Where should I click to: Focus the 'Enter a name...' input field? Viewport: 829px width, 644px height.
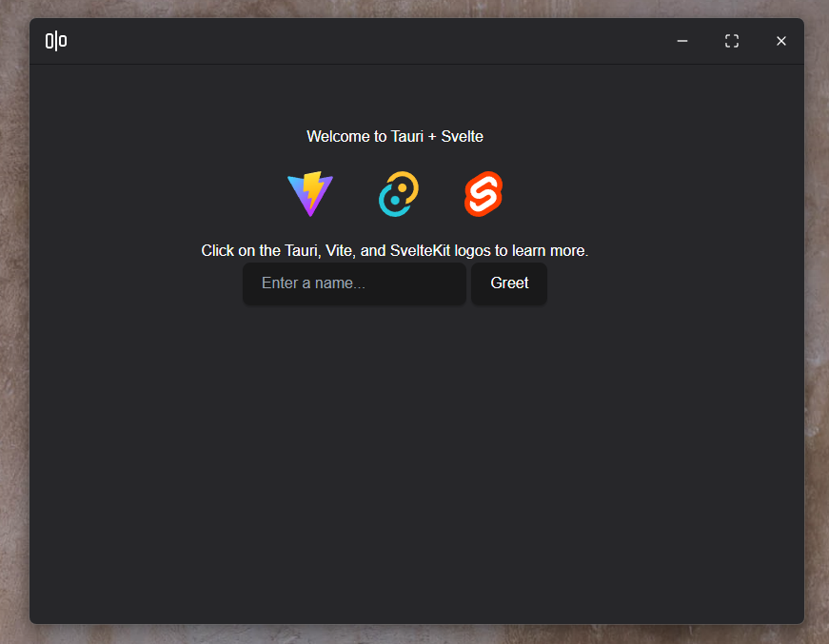pos(354,283)
